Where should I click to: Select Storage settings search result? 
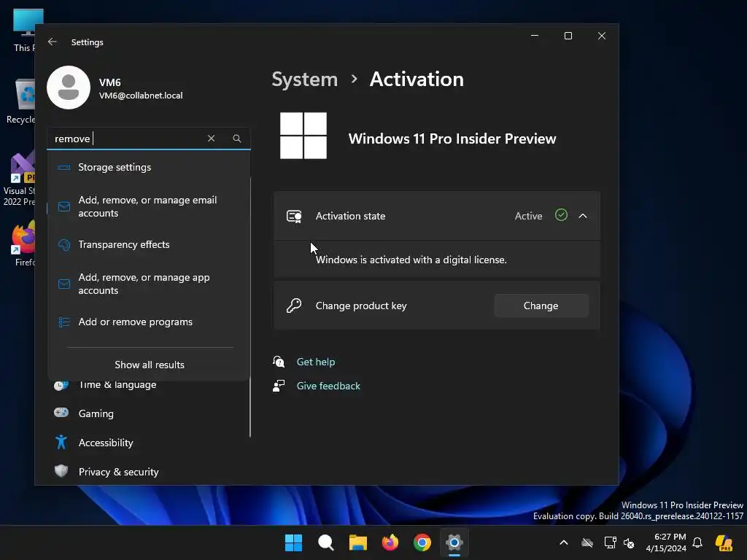pyautogui.click(x=149, y=167)
